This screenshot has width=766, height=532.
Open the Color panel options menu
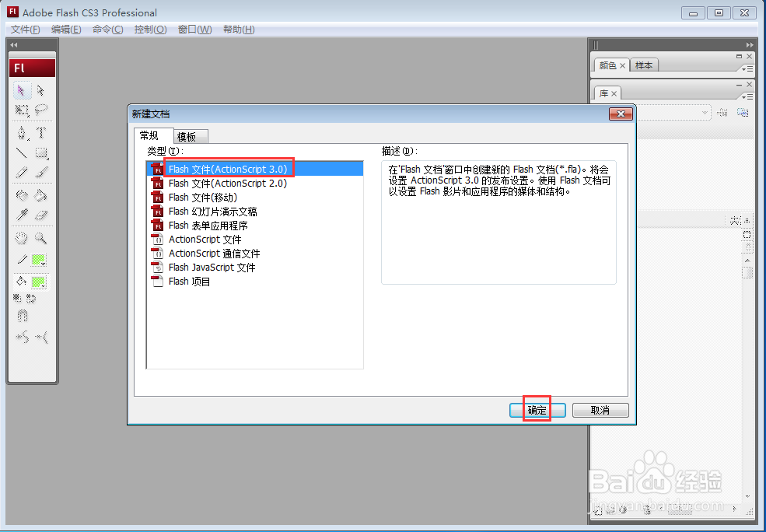tap(747, 69)
